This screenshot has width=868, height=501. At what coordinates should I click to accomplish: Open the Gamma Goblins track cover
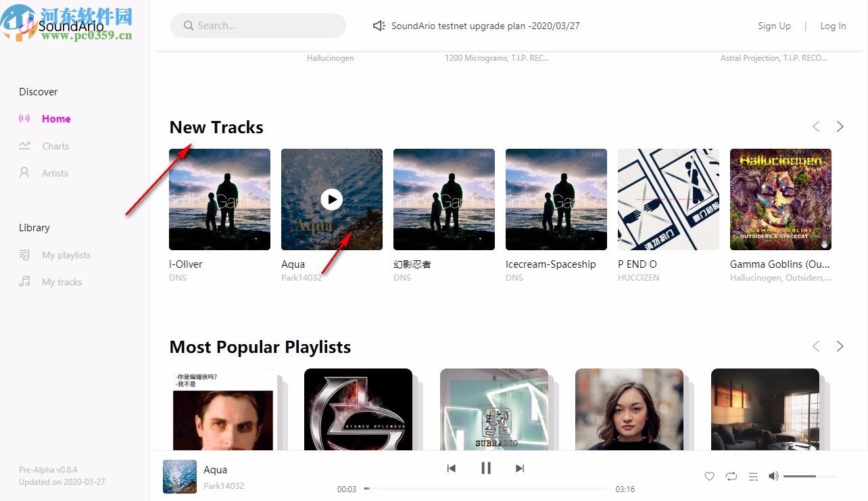pyautogui.click(x=781, y=199)
